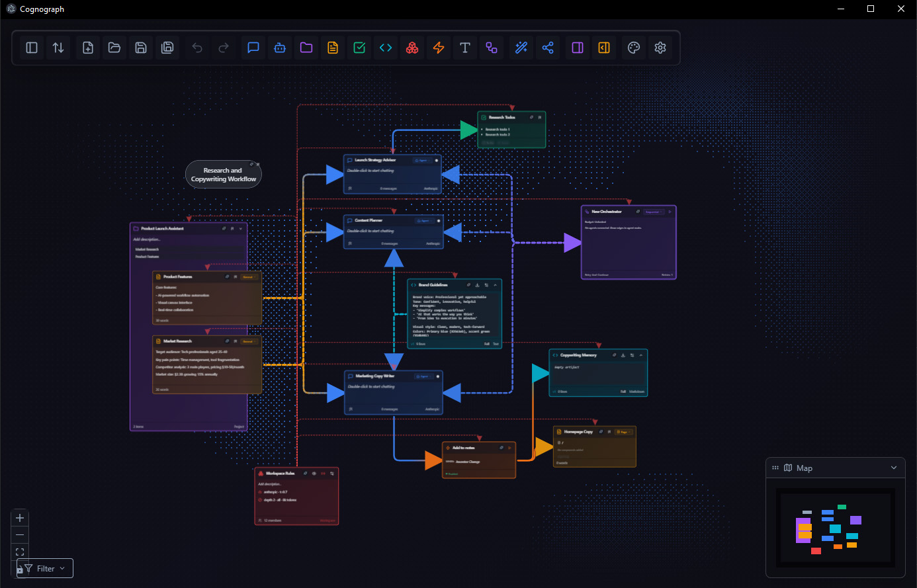Screen dimensions: 917x588
Task: Select the lightning trigger node tool
Action: [438, 47]
